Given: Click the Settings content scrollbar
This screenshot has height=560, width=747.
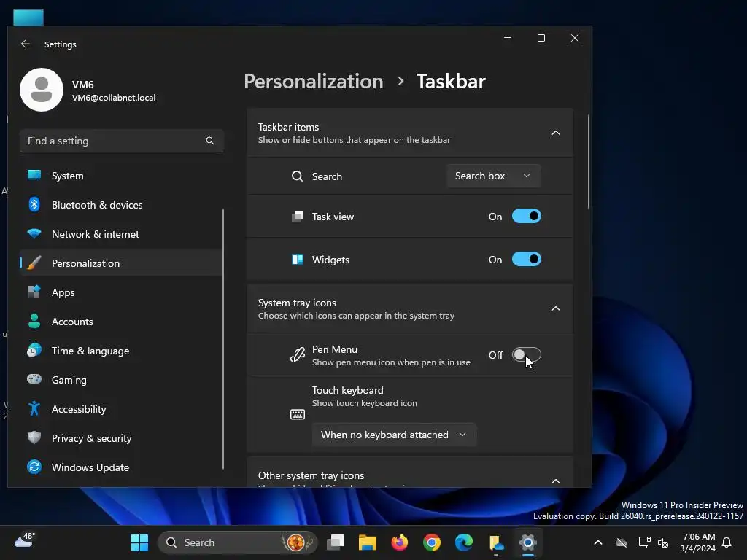Looking at the screenshot, I should click(589, 162).
